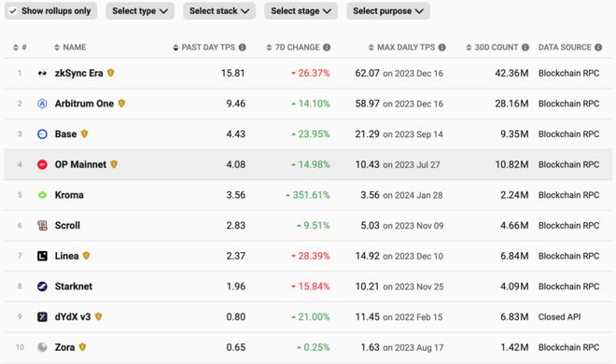
Task: Click the info icon beside Past Day TPS
Action: (x=243, y=48)
